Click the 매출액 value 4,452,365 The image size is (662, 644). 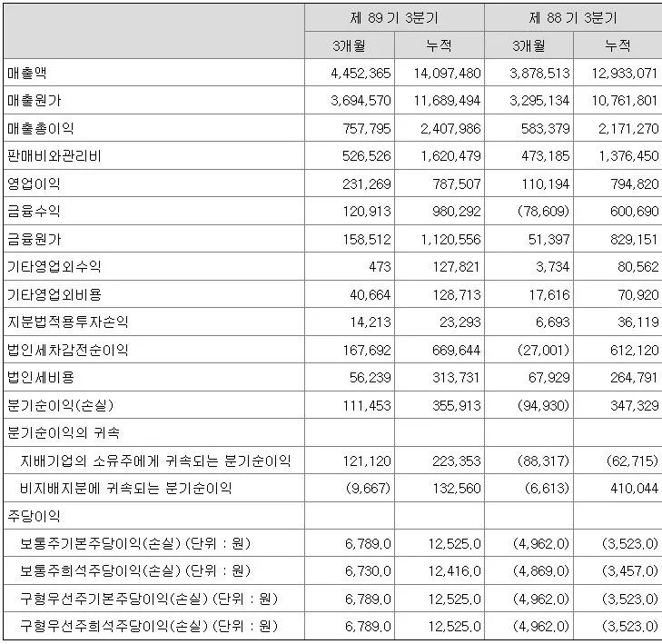pyautogui.click(x=361, y=73)
